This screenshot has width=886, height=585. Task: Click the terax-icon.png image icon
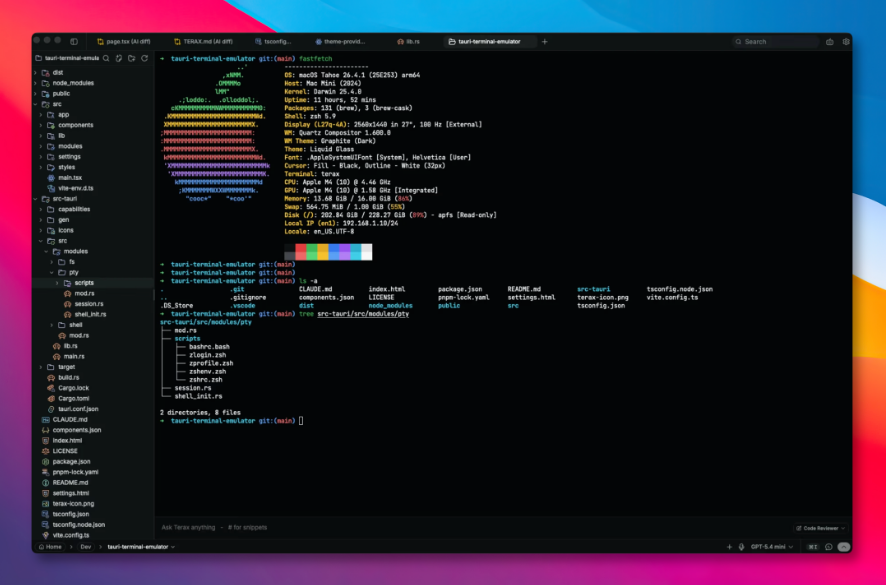46,504
